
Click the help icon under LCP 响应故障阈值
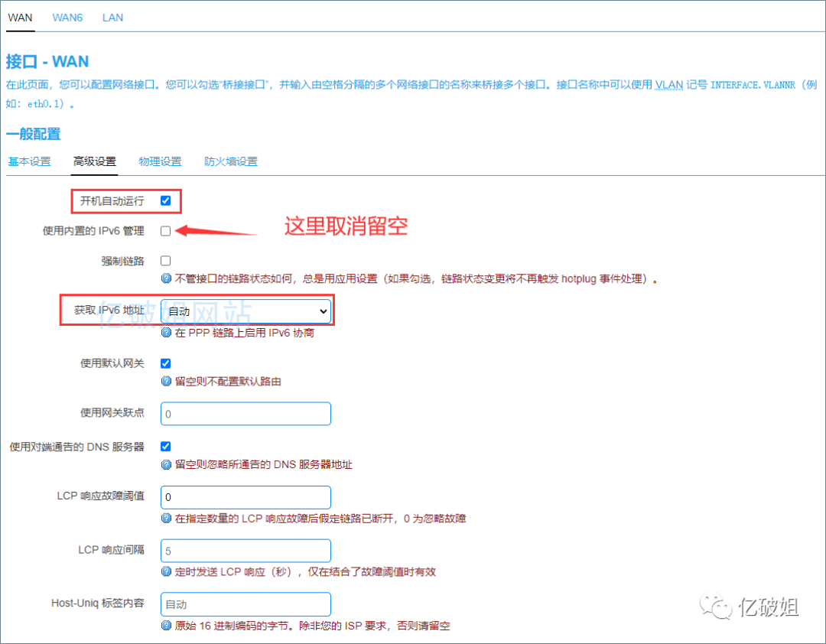tap(166, 519)
